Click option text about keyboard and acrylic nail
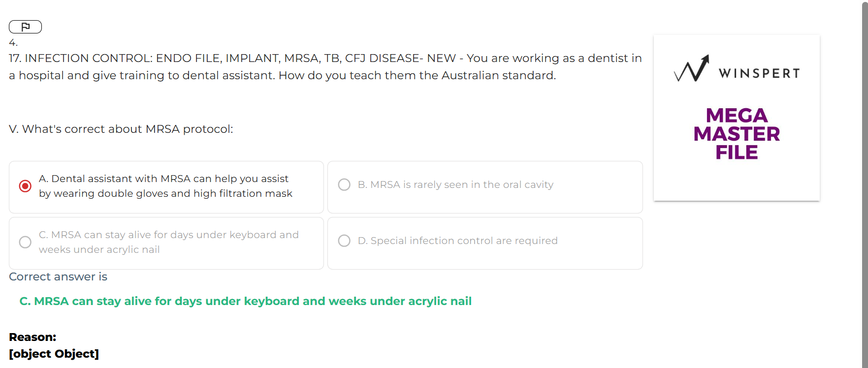This screenshot has width=868, height=368. click(168, 242)
